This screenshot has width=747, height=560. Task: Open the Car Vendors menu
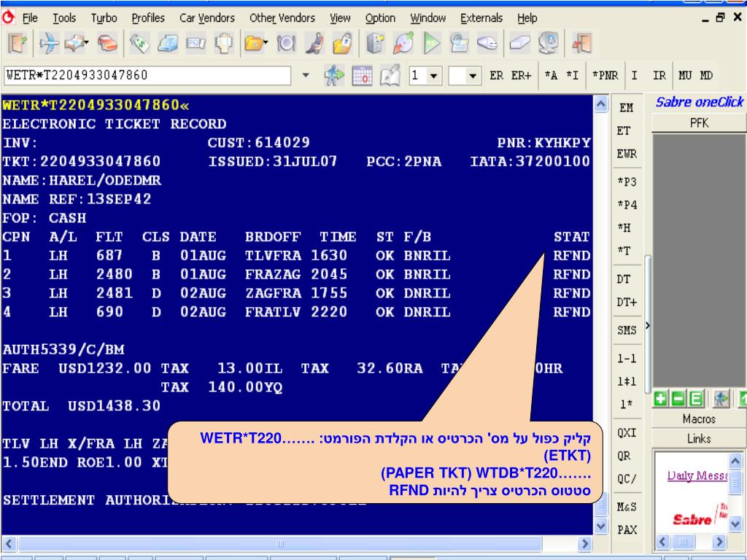pos(207,18)
